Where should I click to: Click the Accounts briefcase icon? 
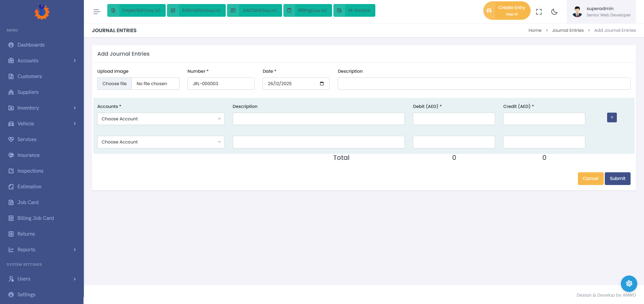tap(11, 61)
